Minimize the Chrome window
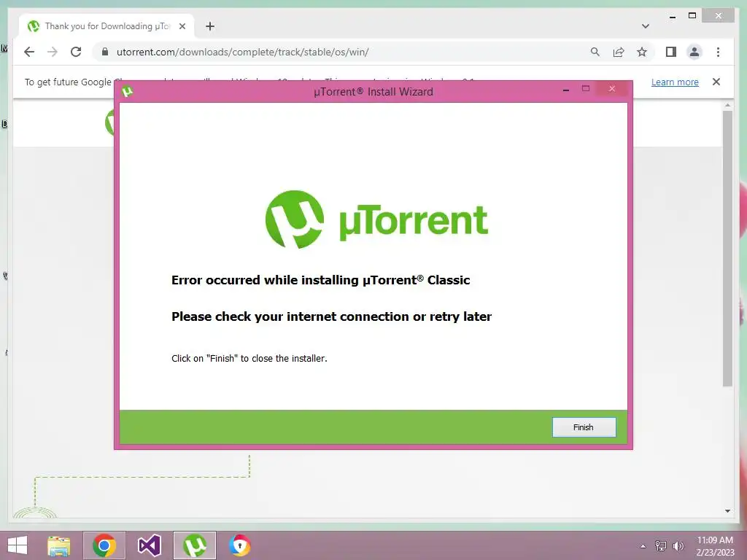The image size is (747, 560). [672, 17]
